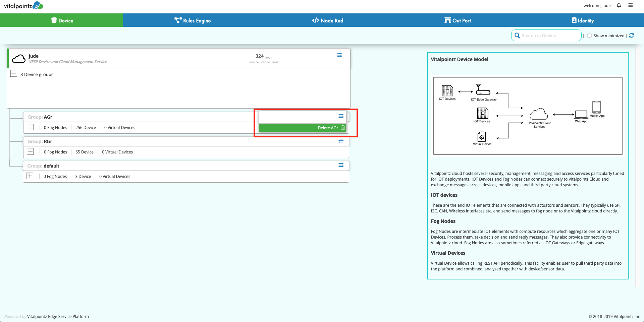The width and height of the screenshot is (644, 322).
Task: Click the Group: default title
Action: 43,166
